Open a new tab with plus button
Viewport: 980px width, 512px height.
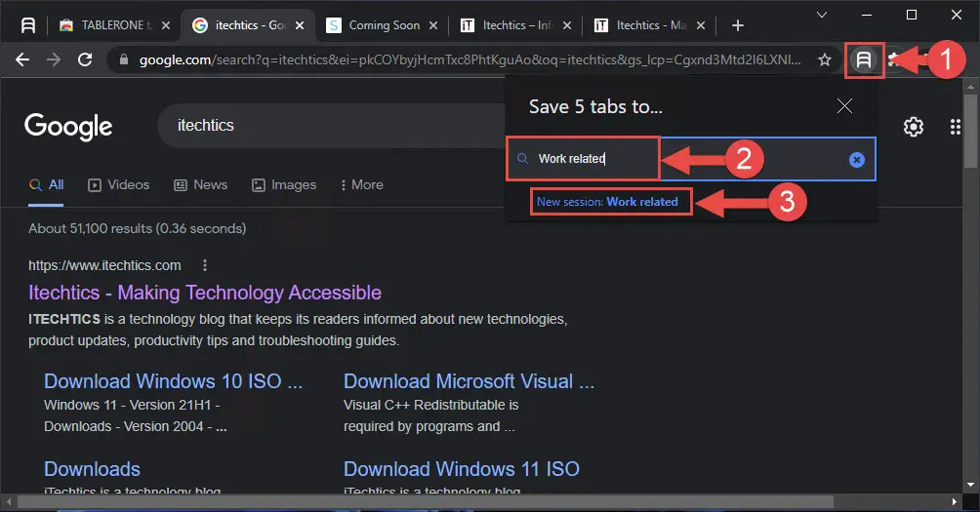click(738, 25)
